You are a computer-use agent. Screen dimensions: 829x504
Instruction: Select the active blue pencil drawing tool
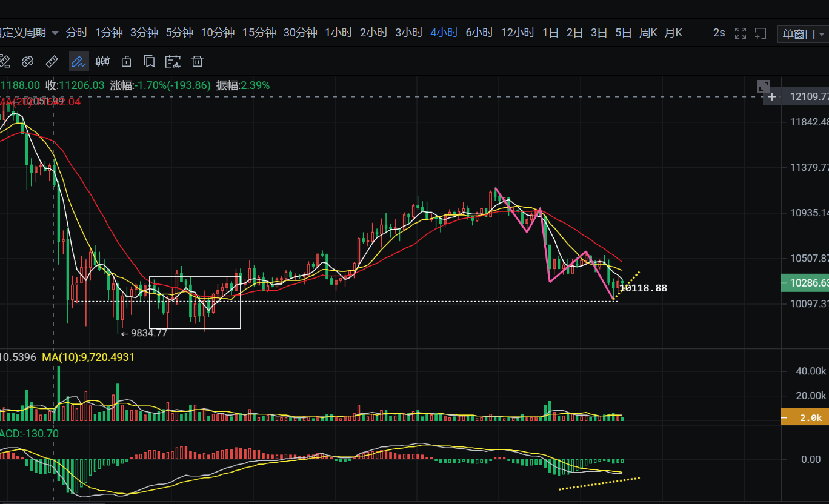click(78, 61)
